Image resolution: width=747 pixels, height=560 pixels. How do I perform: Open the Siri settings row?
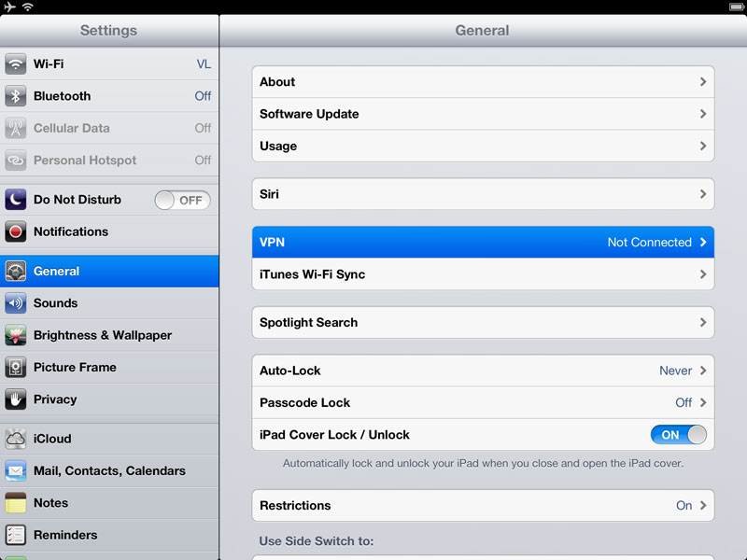click(483, 194)
